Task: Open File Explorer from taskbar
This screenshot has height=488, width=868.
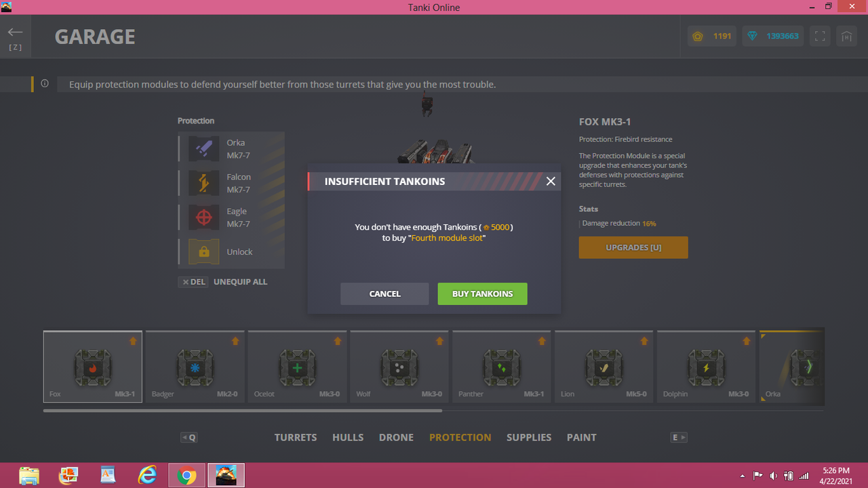Action: coord(29,476)
